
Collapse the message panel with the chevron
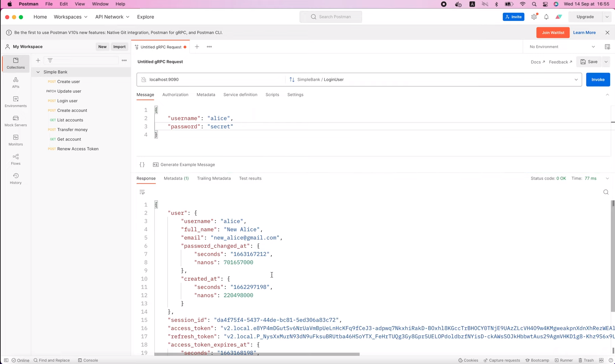(607, 95)
